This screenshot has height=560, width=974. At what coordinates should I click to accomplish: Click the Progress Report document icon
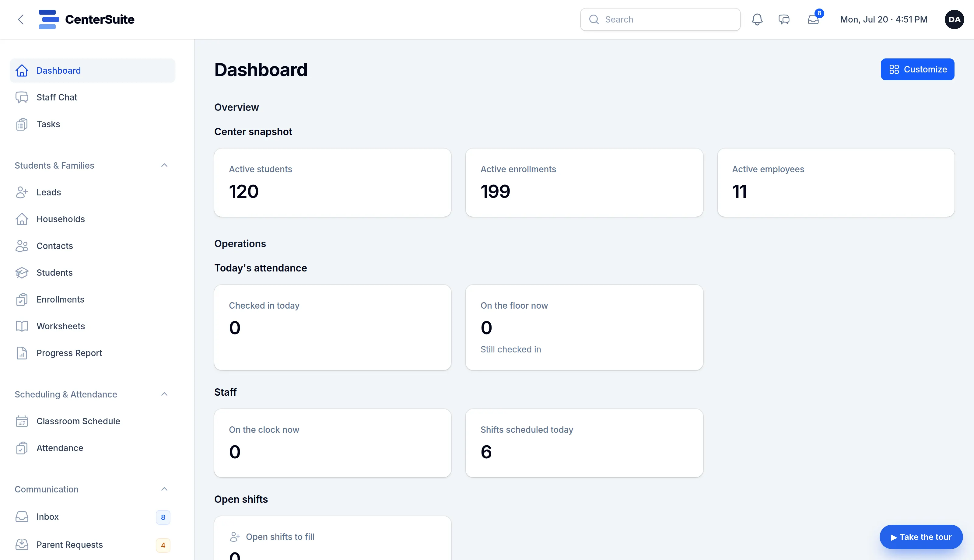click(22, 353)
